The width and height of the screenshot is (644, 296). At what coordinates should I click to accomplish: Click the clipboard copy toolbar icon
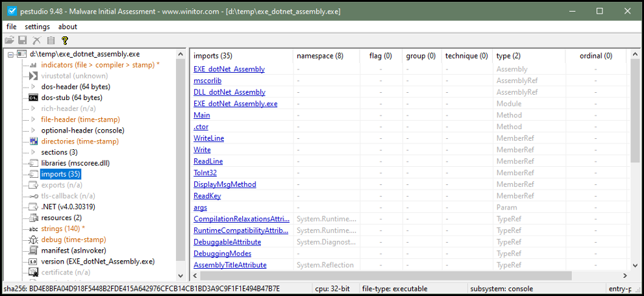tap(51, 40)
